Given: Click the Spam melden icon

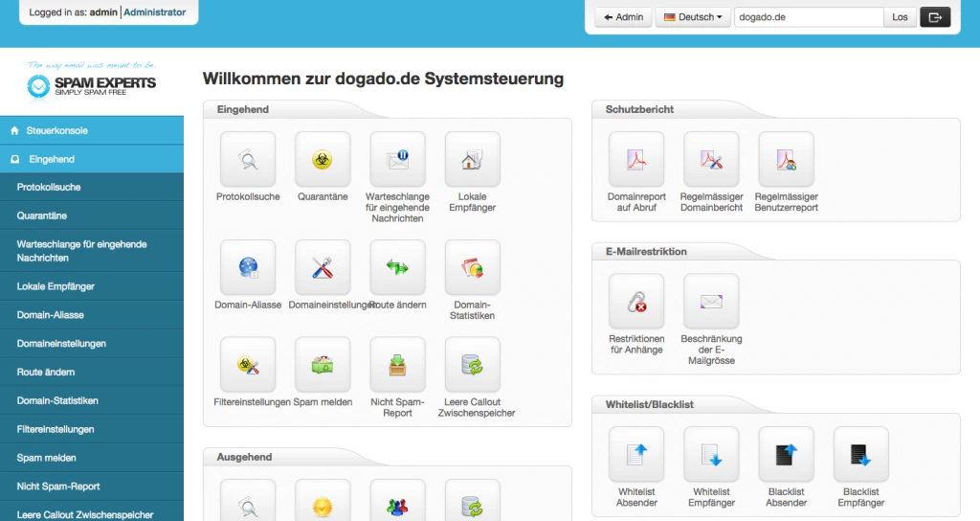Looking at the screenshot, I should tap(323, 365).
